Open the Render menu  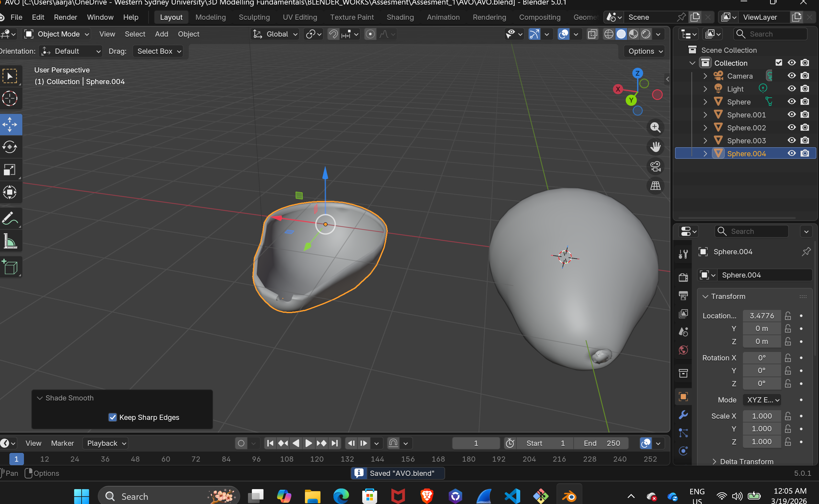[65, 17]
